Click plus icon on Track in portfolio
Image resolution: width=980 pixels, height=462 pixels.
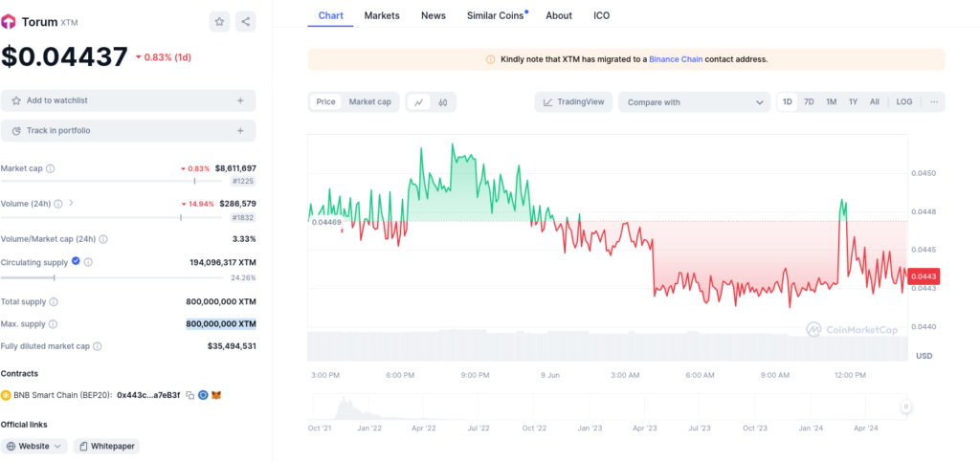tap(240, 130)
